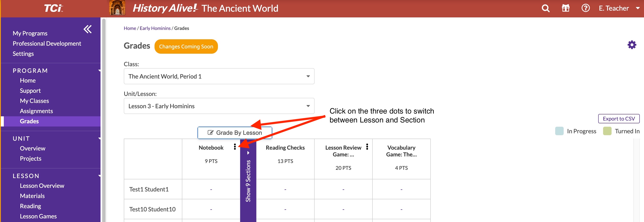Click the History Alive program thumbnail
This screenshot has height=222, width=644.
tap(117, 8)
